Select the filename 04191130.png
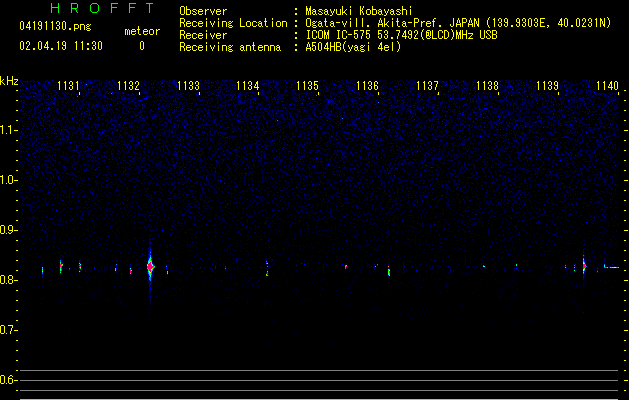 (x=55, y=27)
